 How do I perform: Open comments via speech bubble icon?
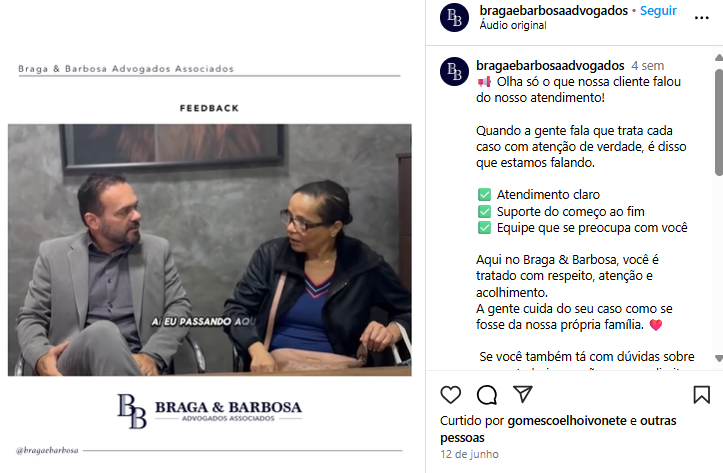point(487,395)
